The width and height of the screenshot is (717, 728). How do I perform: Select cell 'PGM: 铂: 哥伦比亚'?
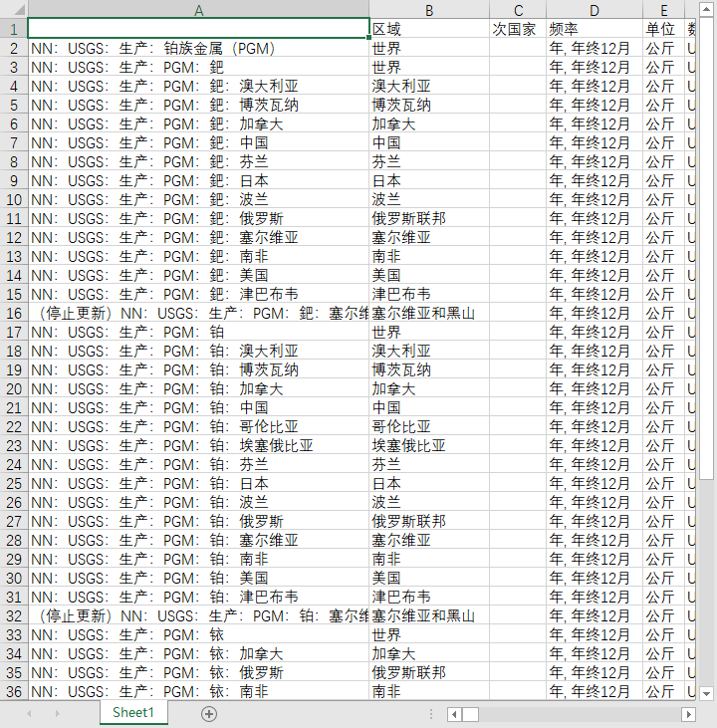(199, 426)
